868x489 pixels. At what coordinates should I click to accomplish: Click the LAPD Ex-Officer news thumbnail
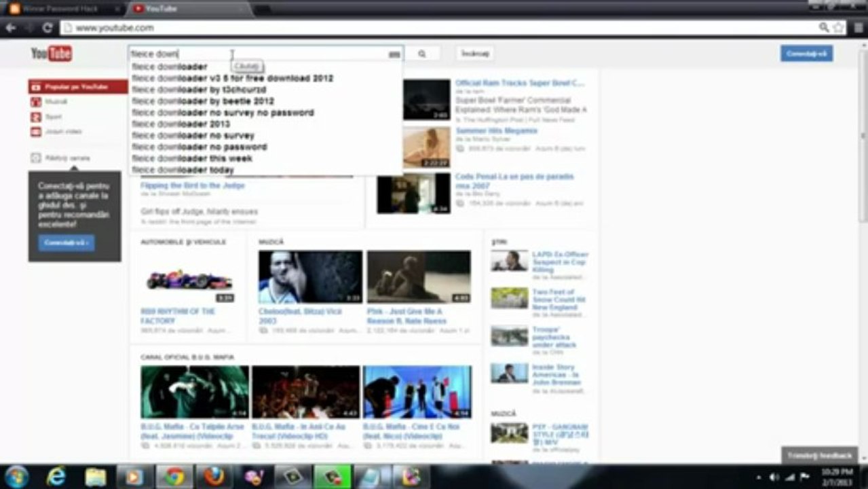(510, 261)
